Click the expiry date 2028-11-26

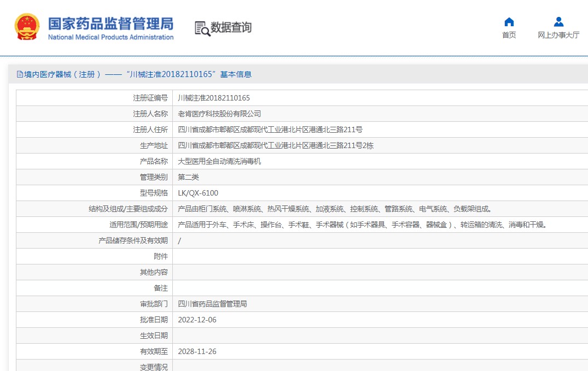tap(197, 351)
